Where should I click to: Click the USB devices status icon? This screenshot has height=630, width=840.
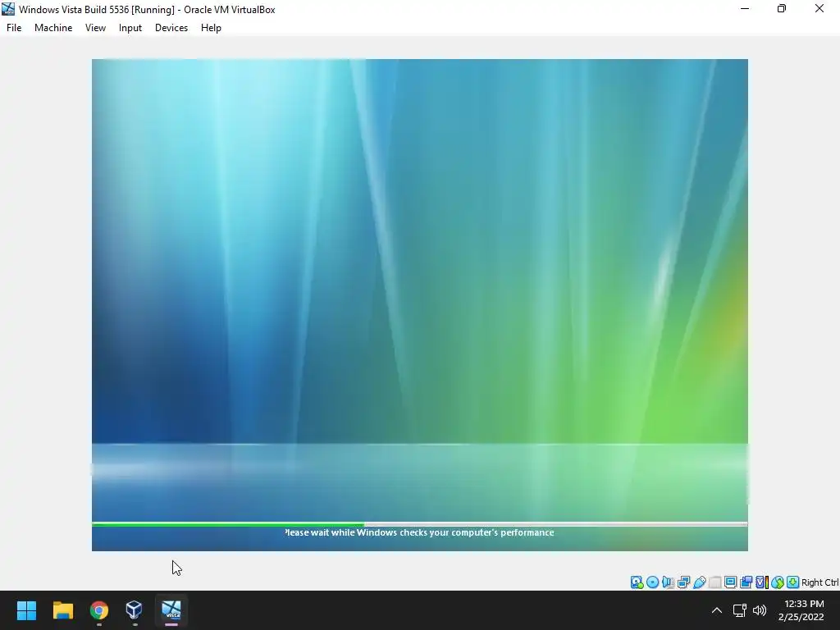click(699, 582)
